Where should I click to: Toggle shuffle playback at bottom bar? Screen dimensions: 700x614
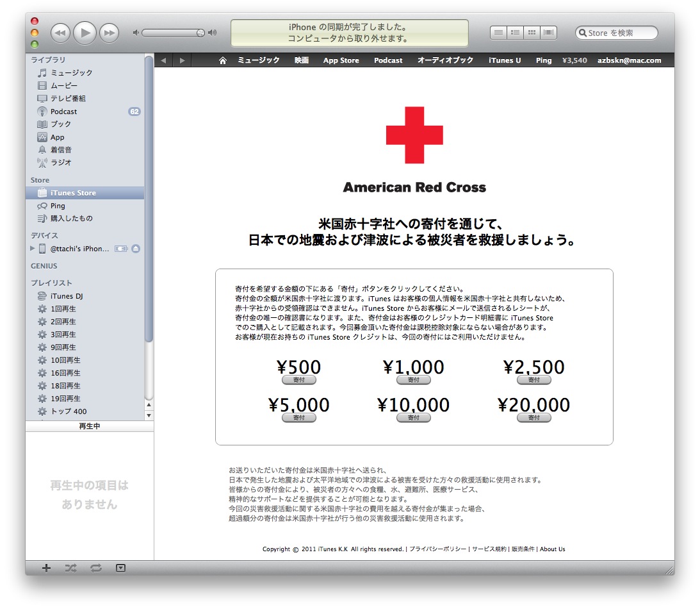pos(71,568)
